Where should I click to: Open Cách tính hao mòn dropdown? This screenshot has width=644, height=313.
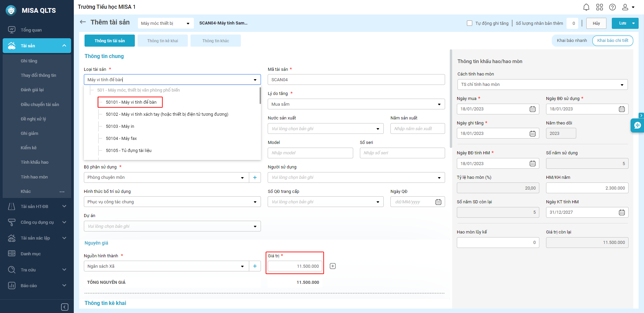pos(622,85)
